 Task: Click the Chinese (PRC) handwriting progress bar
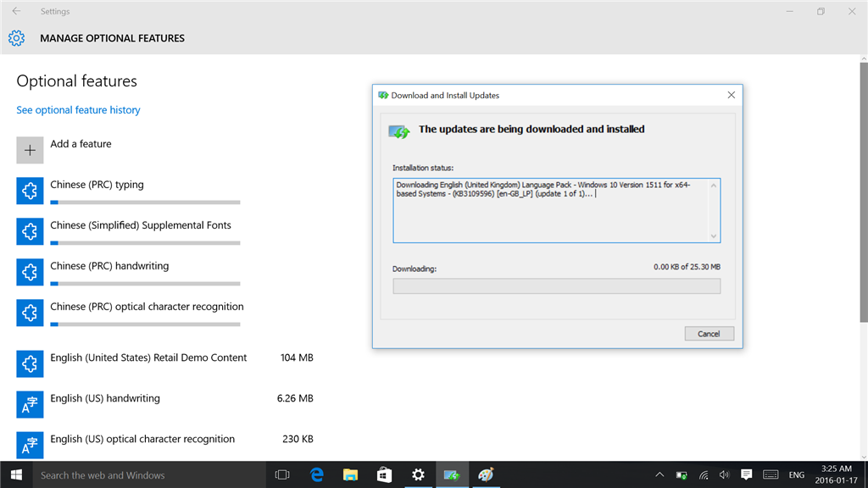pyautogui.click(x=145, y=284)
